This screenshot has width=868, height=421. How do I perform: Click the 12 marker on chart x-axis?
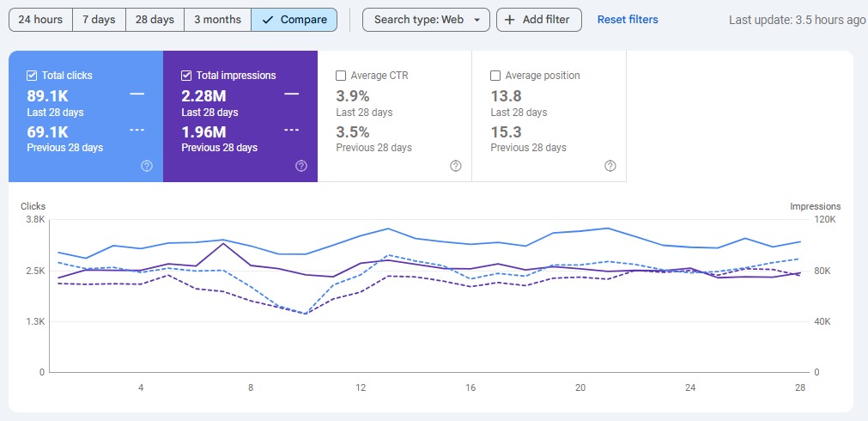tap(361, 387)
